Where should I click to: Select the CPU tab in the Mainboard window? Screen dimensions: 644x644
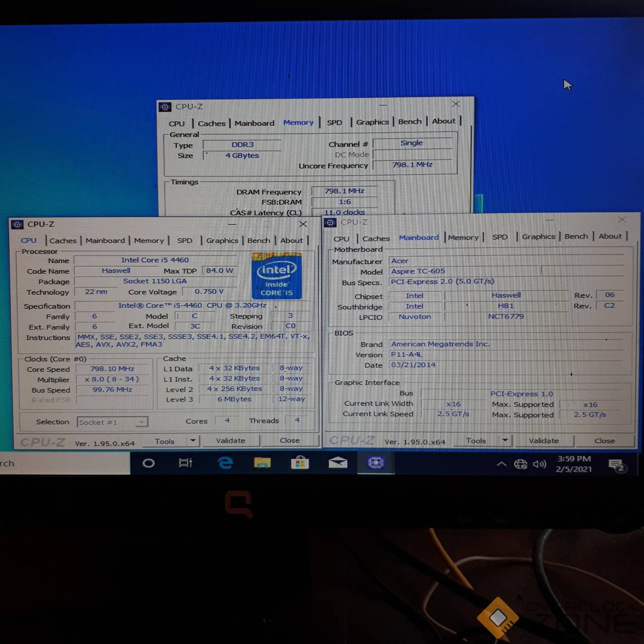[x=341, y=238]
